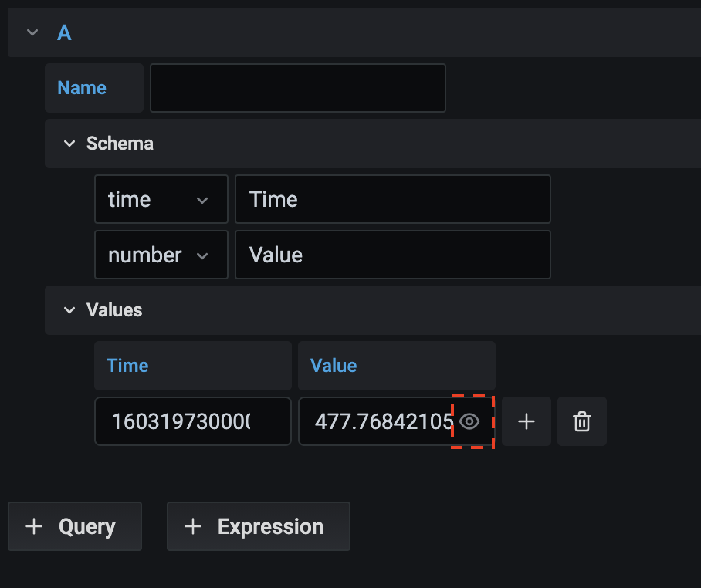Click the empty Name input field
The width and height of the screenshot is (701, 588).
click(298, 87)
